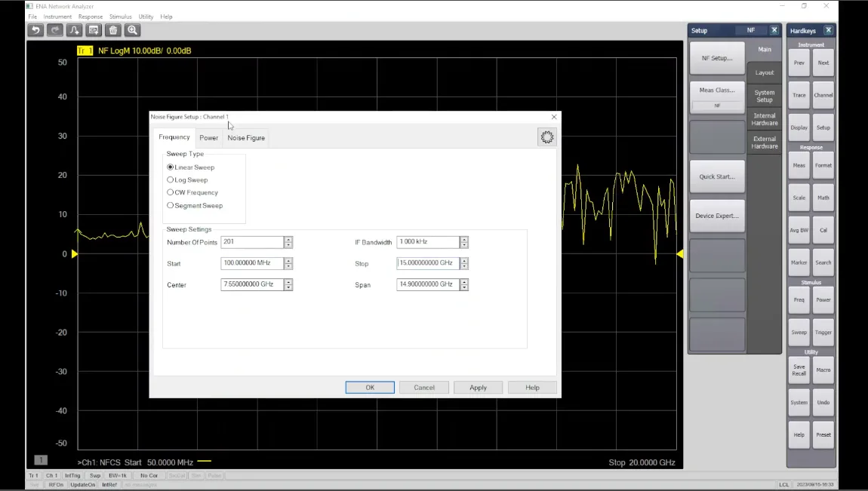868x491 pixels.
Task: Switch to the Power tab in dialog
Action: [x=208, y=138]
